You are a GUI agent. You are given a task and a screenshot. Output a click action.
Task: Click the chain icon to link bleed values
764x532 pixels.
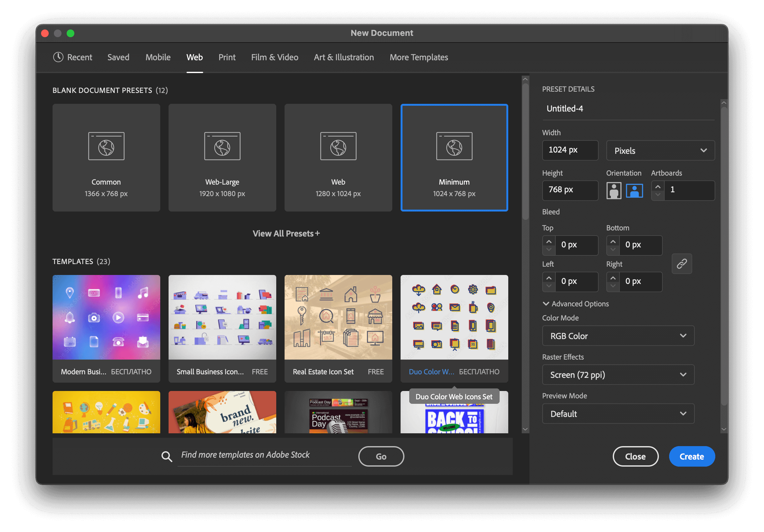coord(681,263)
